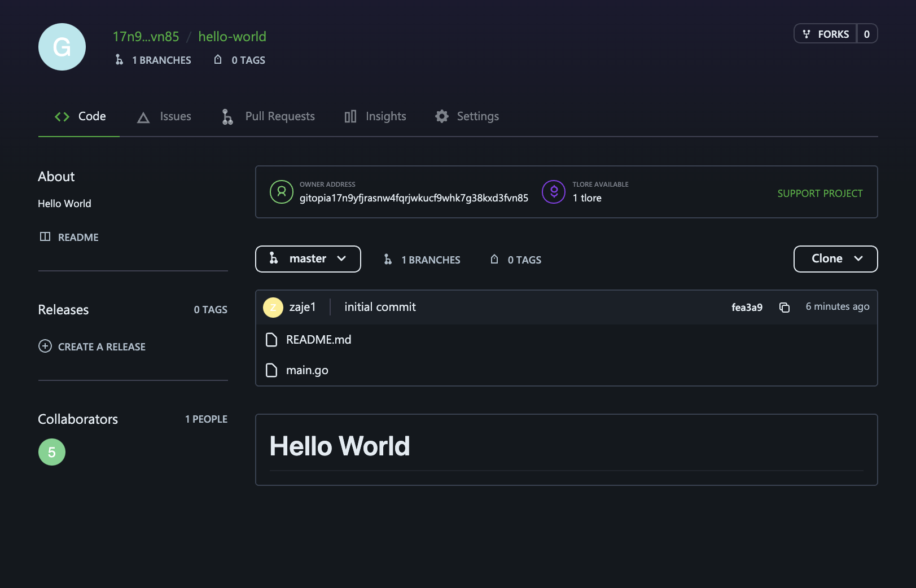Screen dimensions: 916x588
Task: Click the Collaborators heading in the sidebar
Action: click(78, 419)
